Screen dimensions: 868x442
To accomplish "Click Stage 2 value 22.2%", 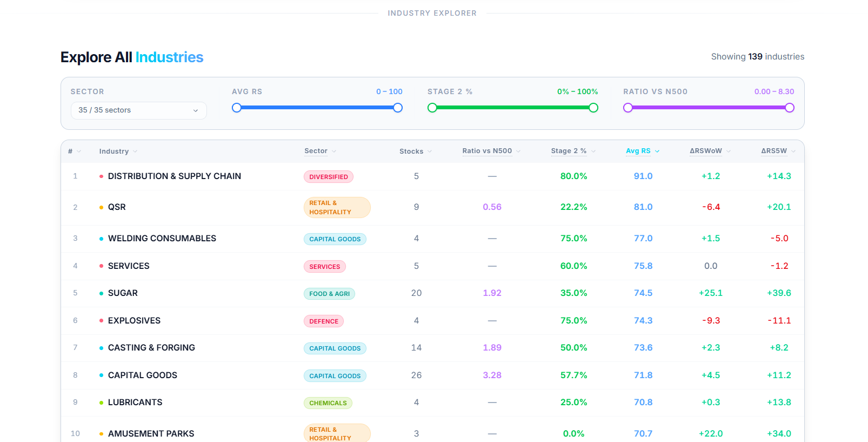I will 573,207.
